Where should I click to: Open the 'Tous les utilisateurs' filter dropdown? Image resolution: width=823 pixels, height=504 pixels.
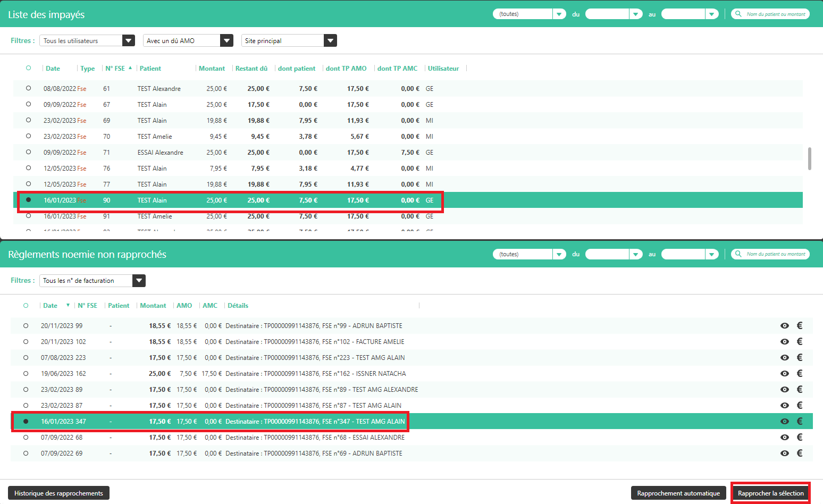pos(128,40)
